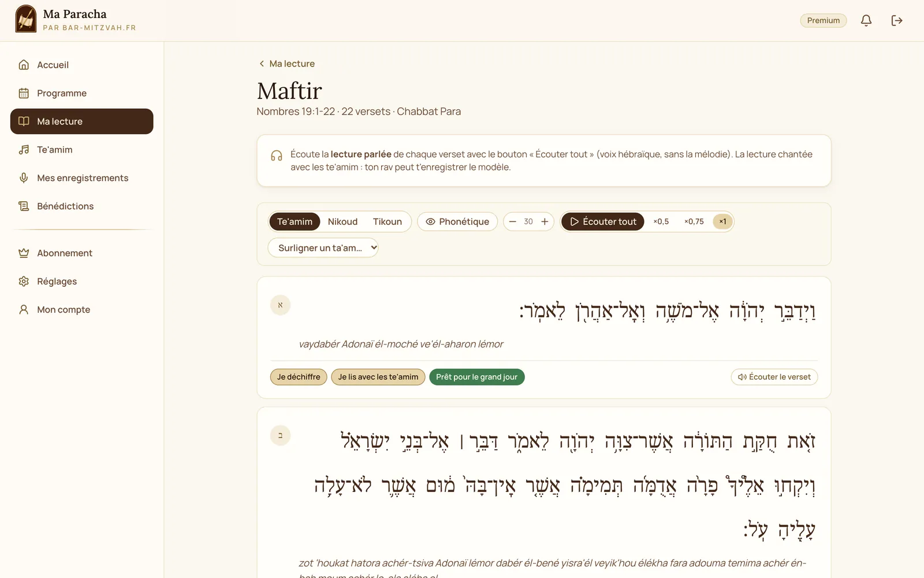Toggle Phonétique transliteration visibility
This screenshot has width=924, height=578.
pyautogui.click(x=457, y=221)
